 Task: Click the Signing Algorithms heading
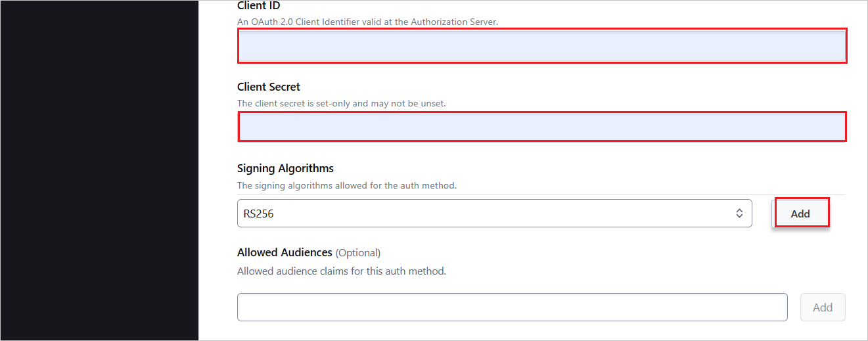coord(285,168)
